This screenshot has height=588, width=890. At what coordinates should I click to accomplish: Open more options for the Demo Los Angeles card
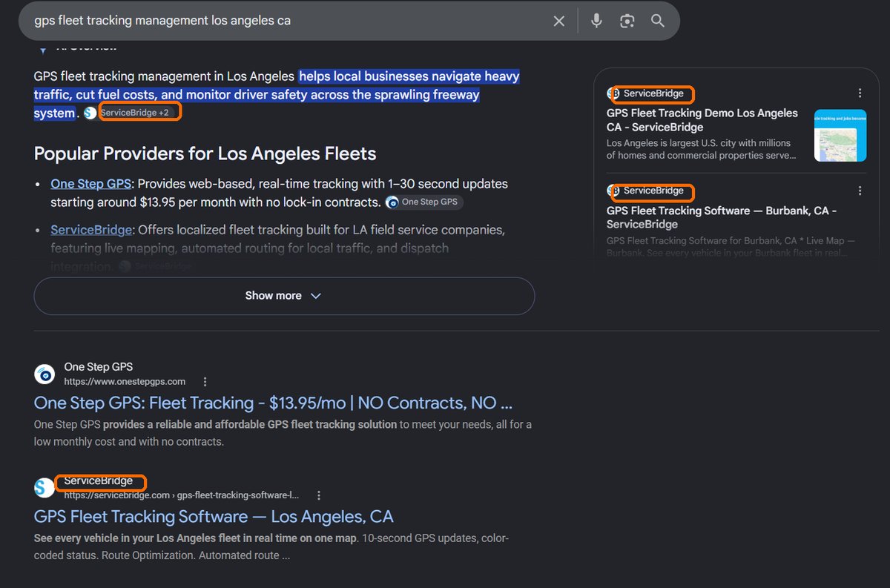pos(860,93)
